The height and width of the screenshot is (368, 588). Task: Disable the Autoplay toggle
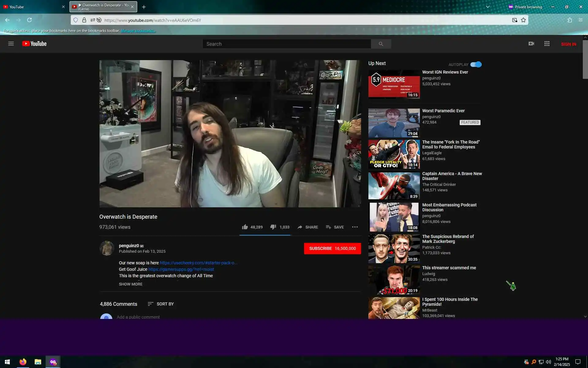pos(476,64)
